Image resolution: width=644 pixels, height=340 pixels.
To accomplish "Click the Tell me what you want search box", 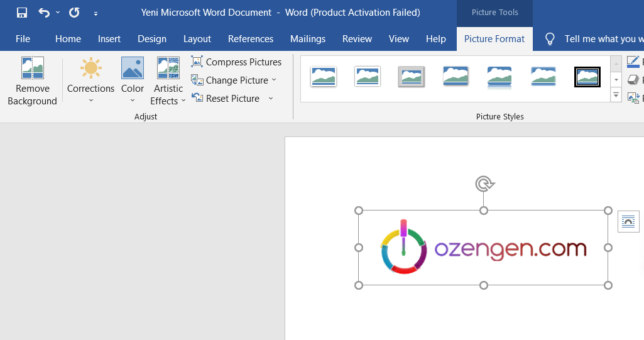I will click(599, 39).
